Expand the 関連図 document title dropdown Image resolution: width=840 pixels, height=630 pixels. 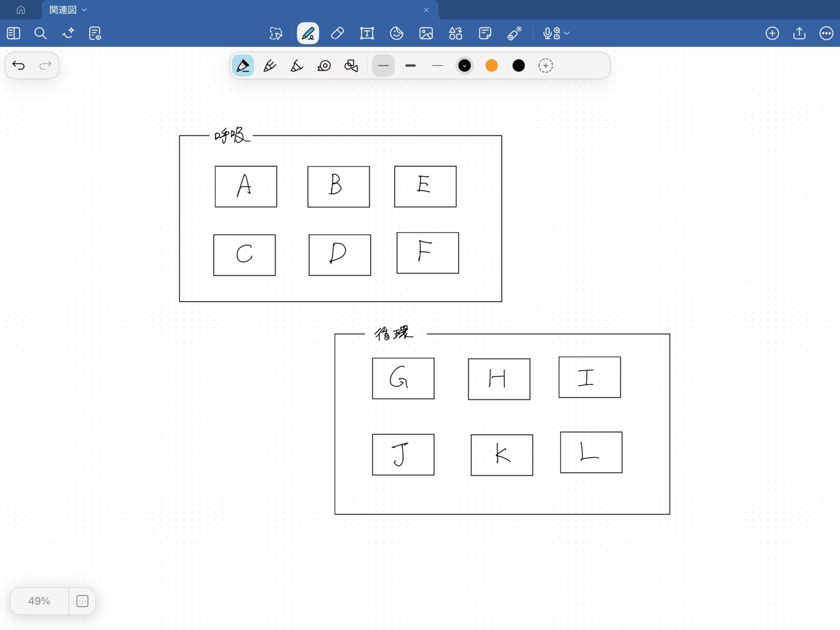(84, 10)
